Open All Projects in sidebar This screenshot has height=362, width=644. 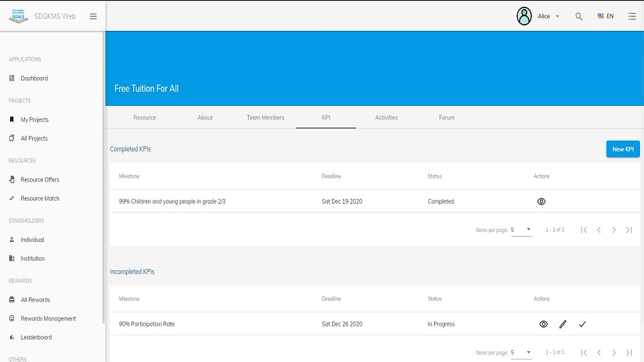34,138
